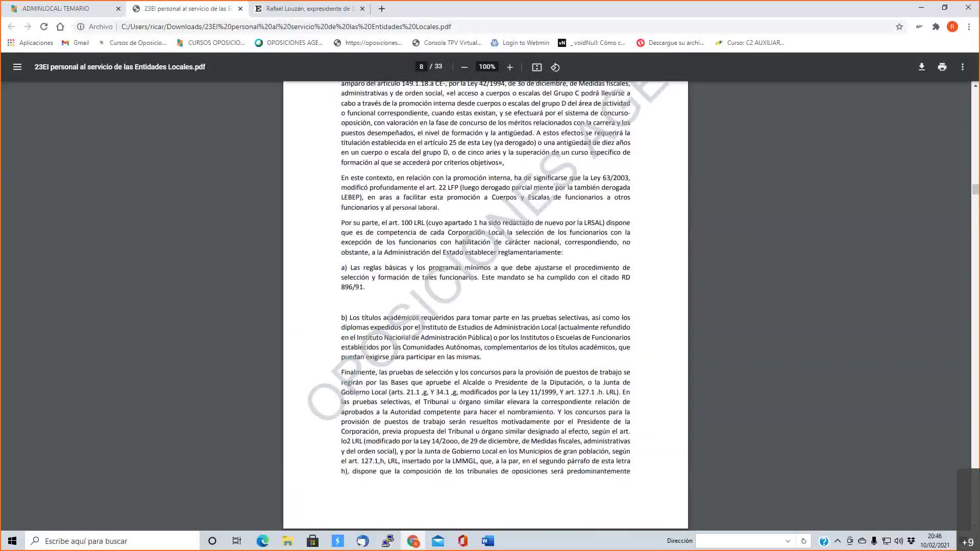Fit PDF page to window
Image resolution: width=980 pixels, height=551 pixels.
pyautogui.click(x=536, y=67)
